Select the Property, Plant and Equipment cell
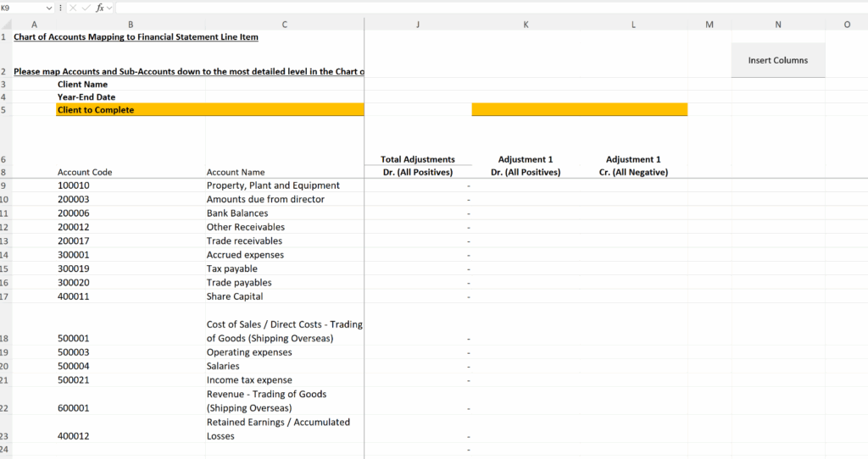The height and width of the screenshot is (459, 868). (273, 185)
